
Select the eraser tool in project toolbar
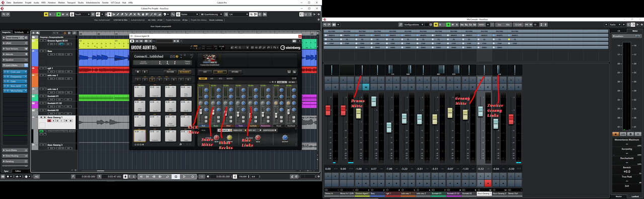coord(122,14)
